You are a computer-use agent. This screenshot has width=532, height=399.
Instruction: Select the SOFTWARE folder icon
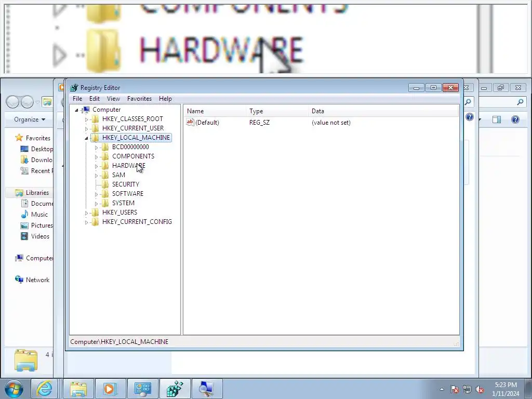[x=105, y=193]
